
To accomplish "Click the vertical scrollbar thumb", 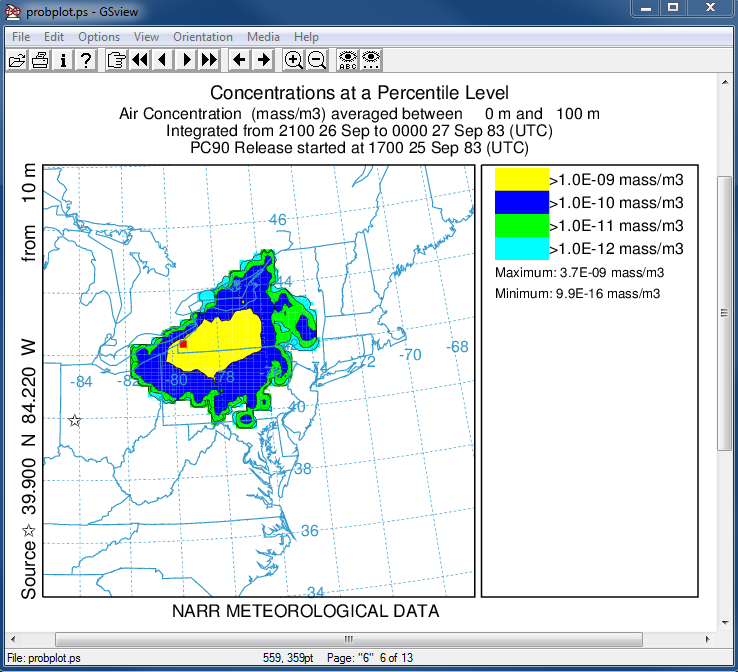I will (x=725, y=313).
